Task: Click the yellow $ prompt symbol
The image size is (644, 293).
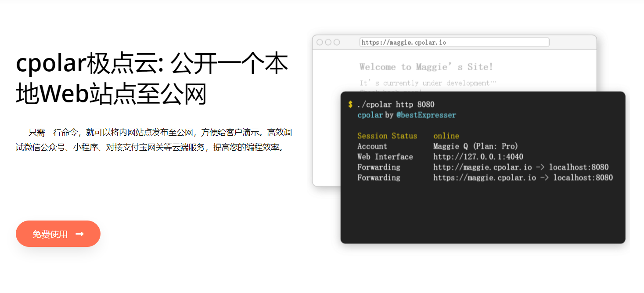Action: pos(350,105)
